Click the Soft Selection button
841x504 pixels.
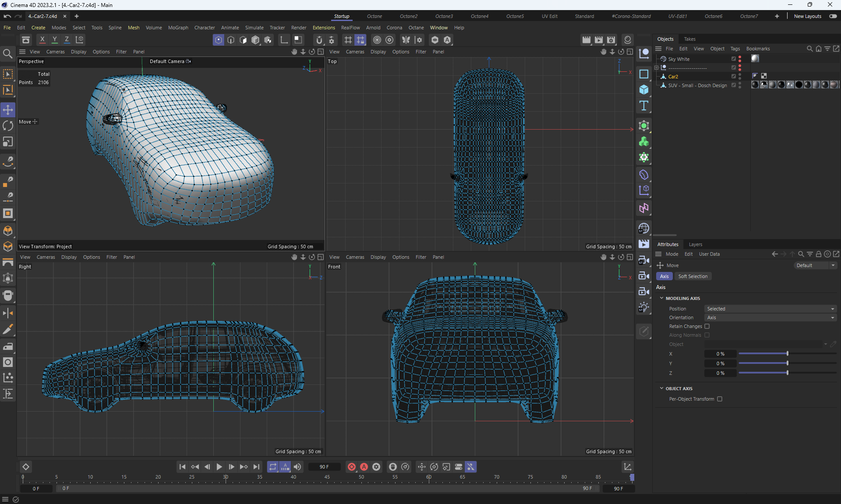pyautogui.click(x=693, y=276)
